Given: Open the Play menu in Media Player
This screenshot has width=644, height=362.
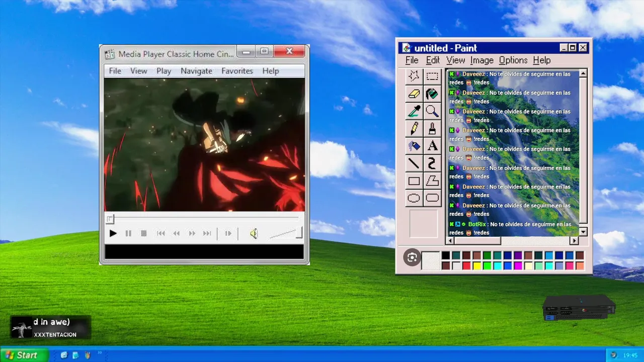Looking at the screenshot, I should pyautogui.click(x=164, y=71).
